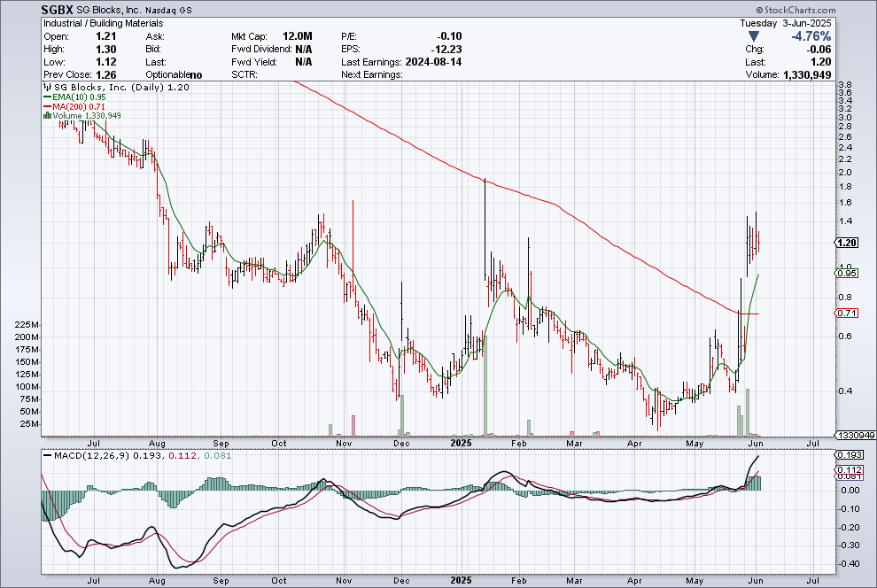The height and width of the screenshot is (588, 877).
Task: Click the tall green mid-January volume bar
Action: click(x=485, y=386)
